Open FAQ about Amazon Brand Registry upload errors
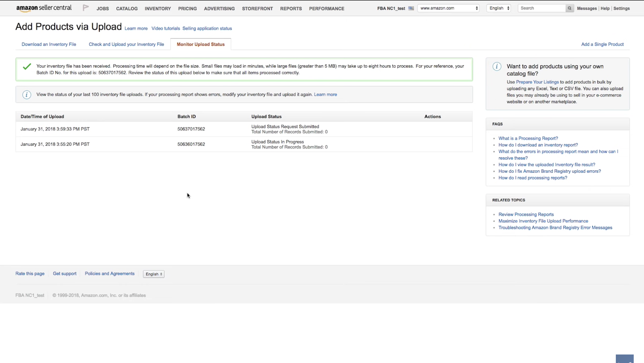Viewport: 644px width, 363px height. (549, 171)
